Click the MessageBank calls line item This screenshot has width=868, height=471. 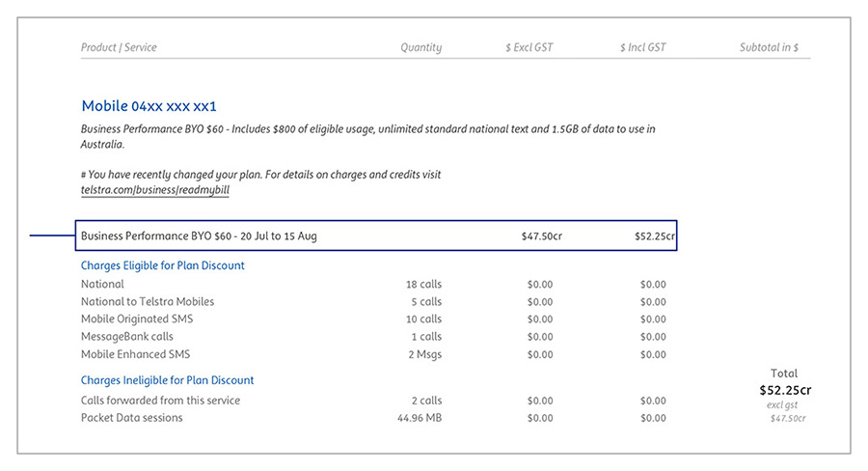point(127,337)
